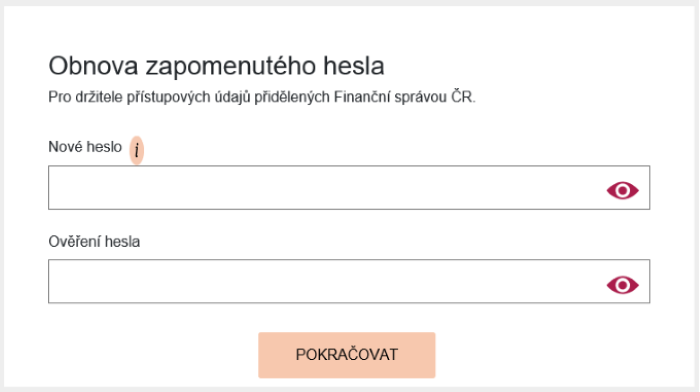Viewport: 700px width, 392px height.
Task: Click the info icon beside Nové heslo
Action: (x=137, y=150)
